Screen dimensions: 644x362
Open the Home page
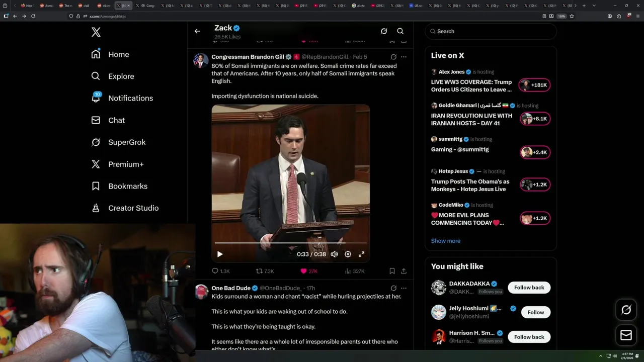(110, 54)
